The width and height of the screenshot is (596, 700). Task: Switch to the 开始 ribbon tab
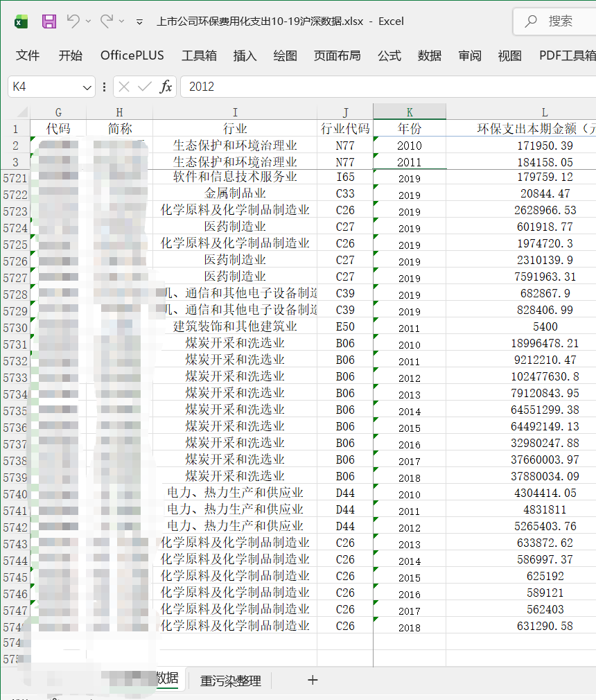(71, 55)
